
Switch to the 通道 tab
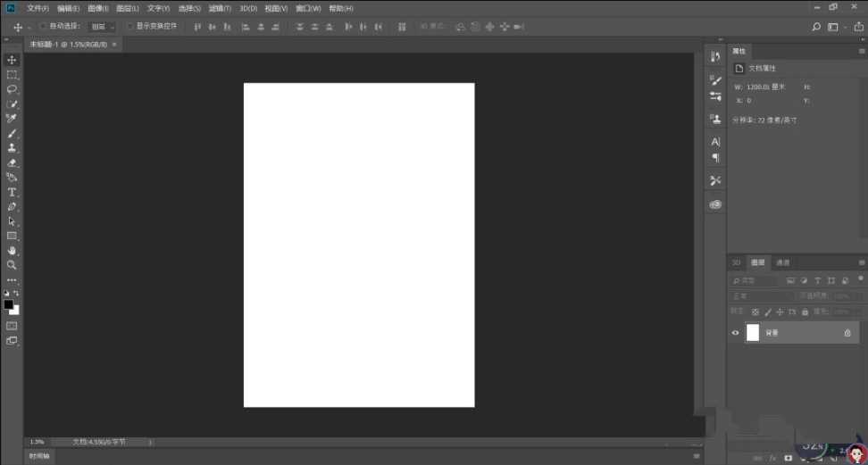[x=782, y=262]
